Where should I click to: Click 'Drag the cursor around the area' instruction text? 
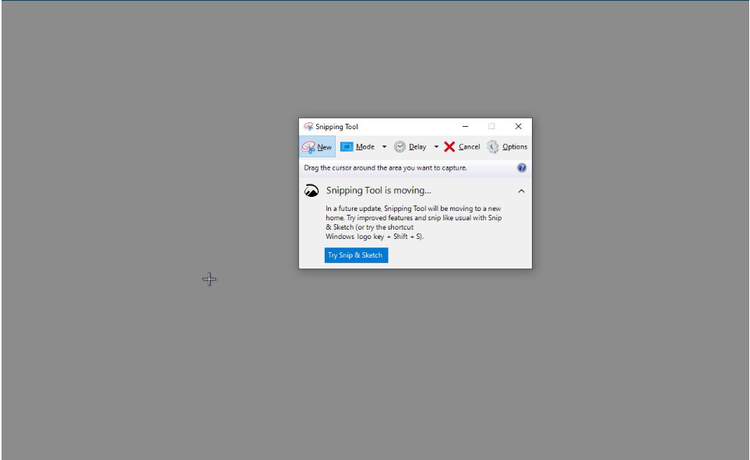(x=385, y=168)
